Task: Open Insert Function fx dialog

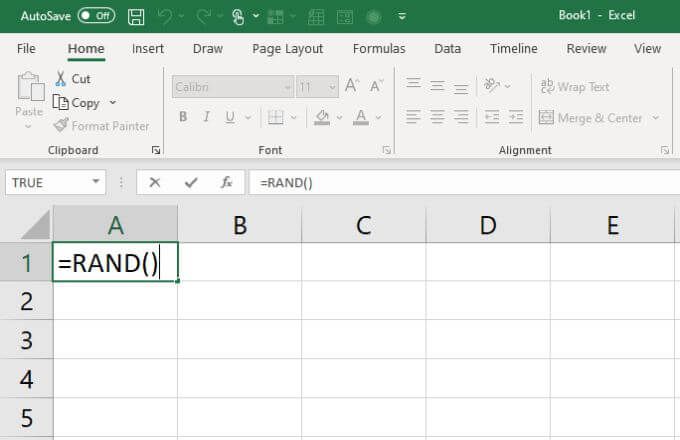Action: tap(227, 183)
